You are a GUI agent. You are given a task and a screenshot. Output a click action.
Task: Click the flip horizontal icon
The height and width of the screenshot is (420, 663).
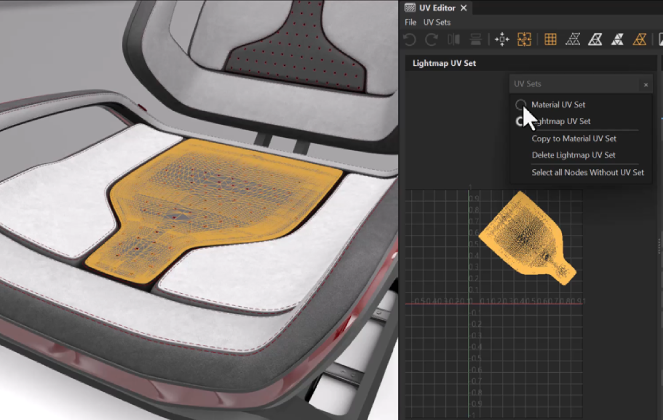pyautogui.click(x=454, y=39)
